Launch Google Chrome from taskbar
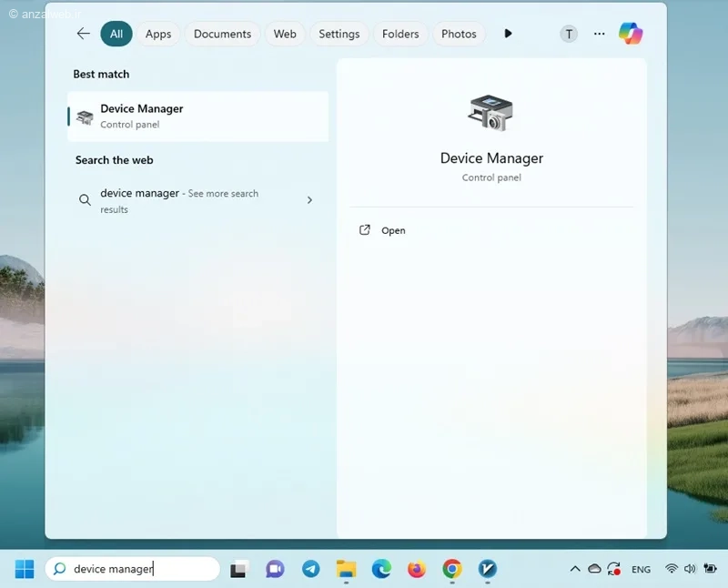728x588 pixels. [x=451, y=569]
